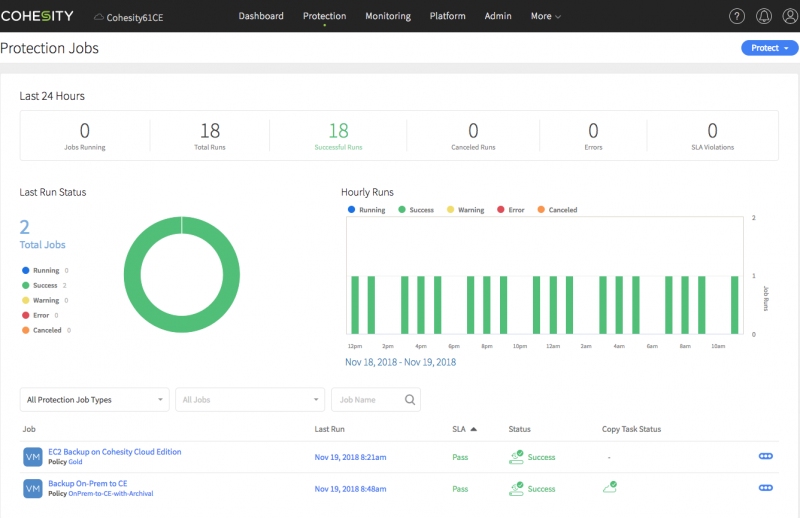The image size is (800, 518).
Task: Click the 18 Total Runs stat
Action: coord(210,136)
